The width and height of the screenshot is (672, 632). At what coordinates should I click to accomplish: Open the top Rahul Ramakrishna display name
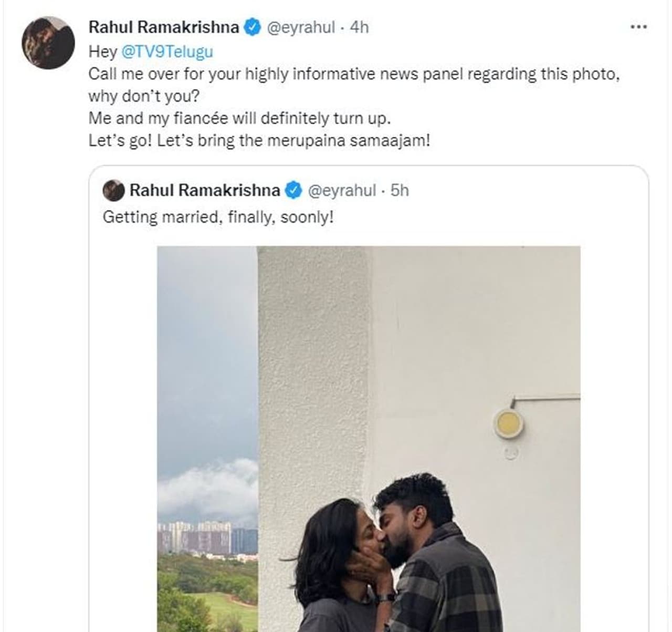(164, 27)
